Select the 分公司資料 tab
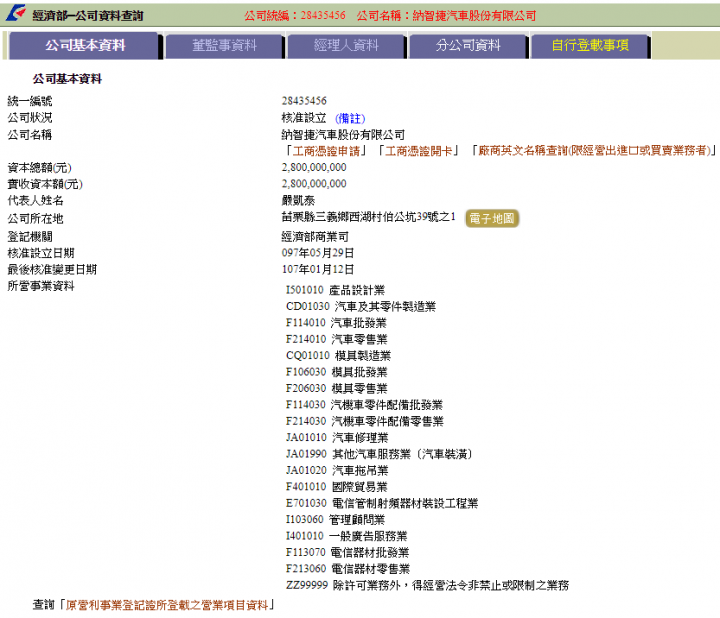The image size is (720, 618). coord(468,45)
